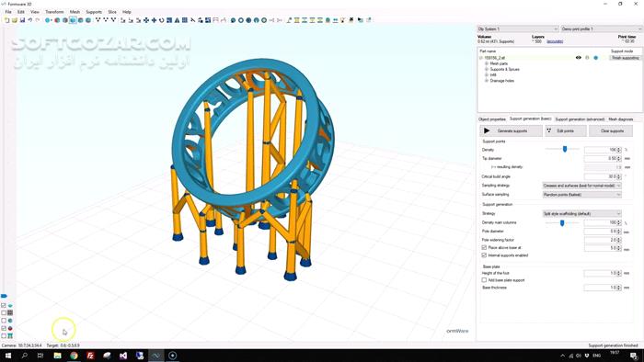
Task: Open the Sampling strategy dropdown
Action: [x=581, y=186]
